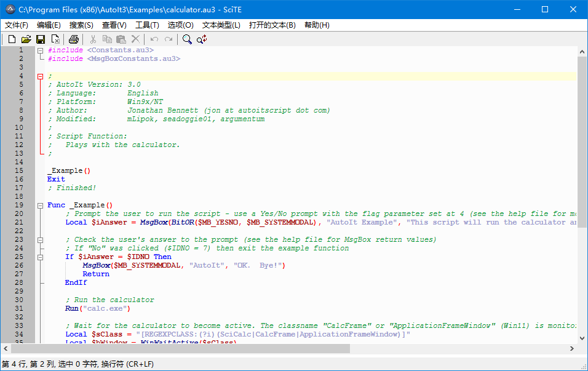588x371 pixels.
Task: Click "Plays with the calculator." comment
Action: (x=122, y=145)
